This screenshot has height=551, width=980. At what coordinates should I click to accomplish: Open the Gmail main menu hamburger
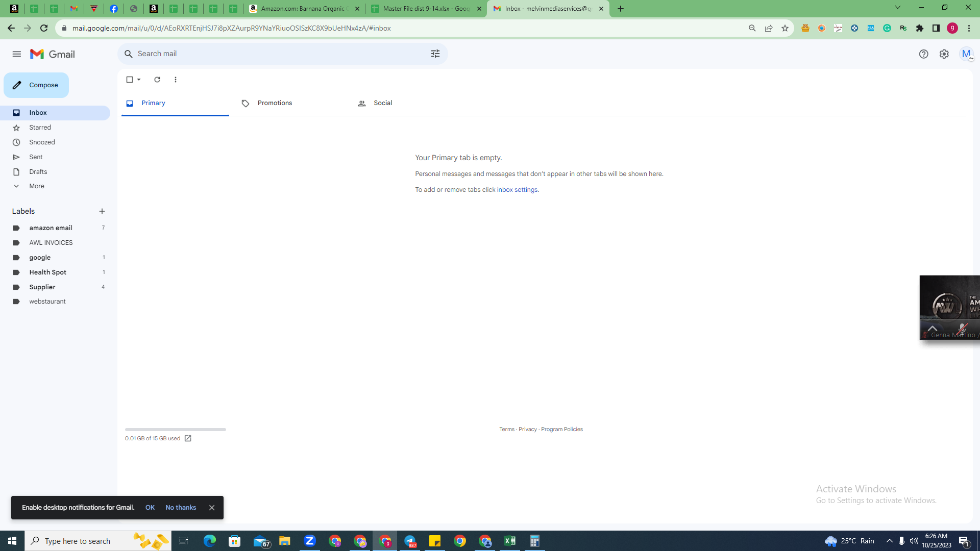point(17,54)
